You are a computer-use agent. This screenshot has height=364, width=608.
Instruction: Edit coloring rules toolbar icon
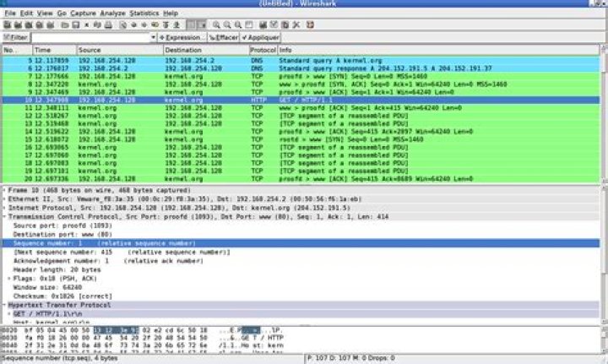(x=285, y=24)
